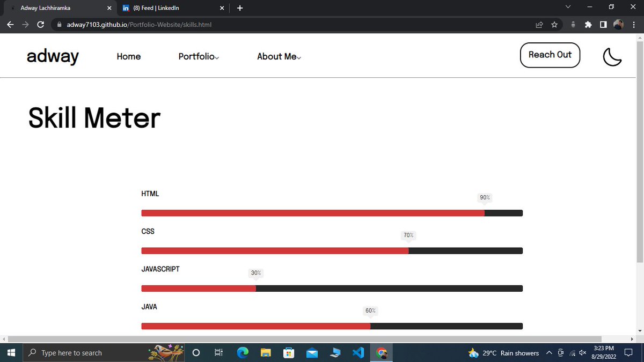Open the Chrome Extensions puzzle icon
The image size is (644, 362).
[588, 24]
